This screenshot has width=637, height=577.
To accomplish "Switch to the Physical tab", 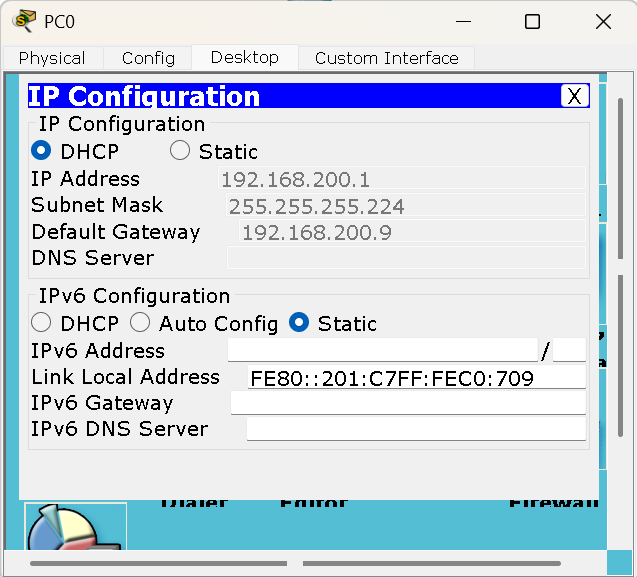I will tap(52, 58).
